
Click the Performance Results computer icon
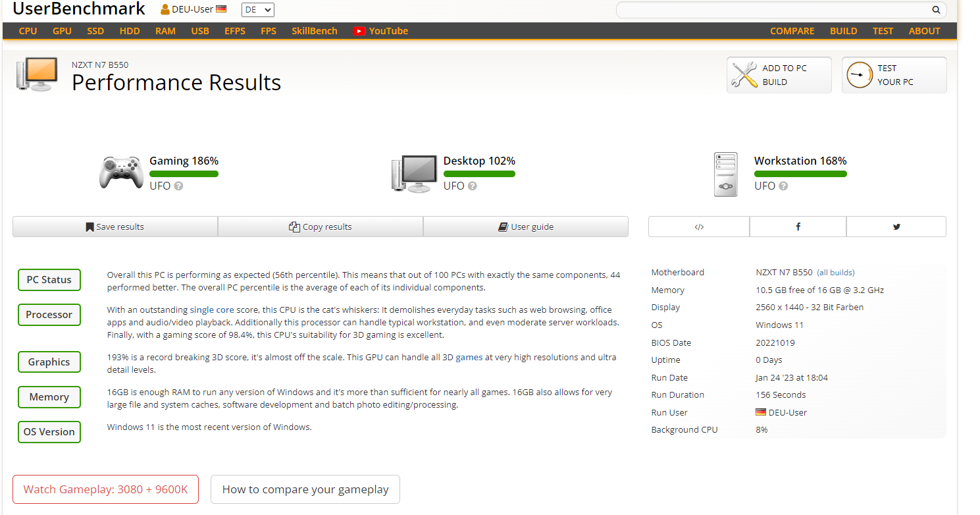(x=37, y=74)
